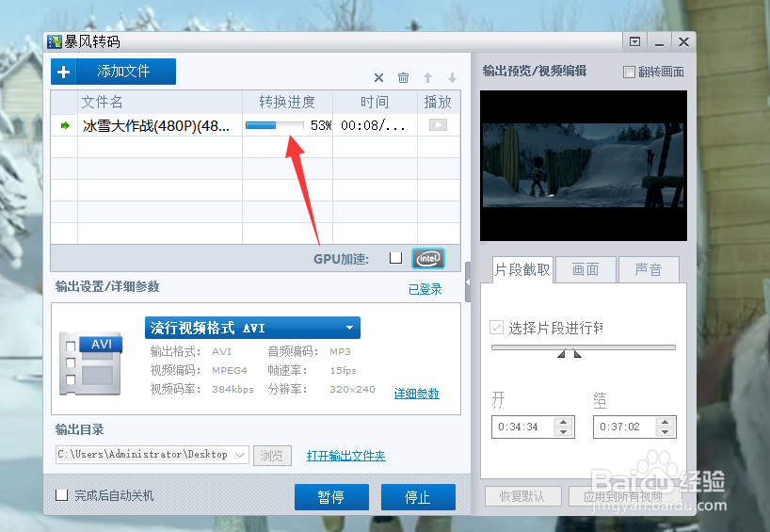Enable 完成后自动关机 checkbox
Viewport: 770px width, 532px height.
[x=62, y=494]
